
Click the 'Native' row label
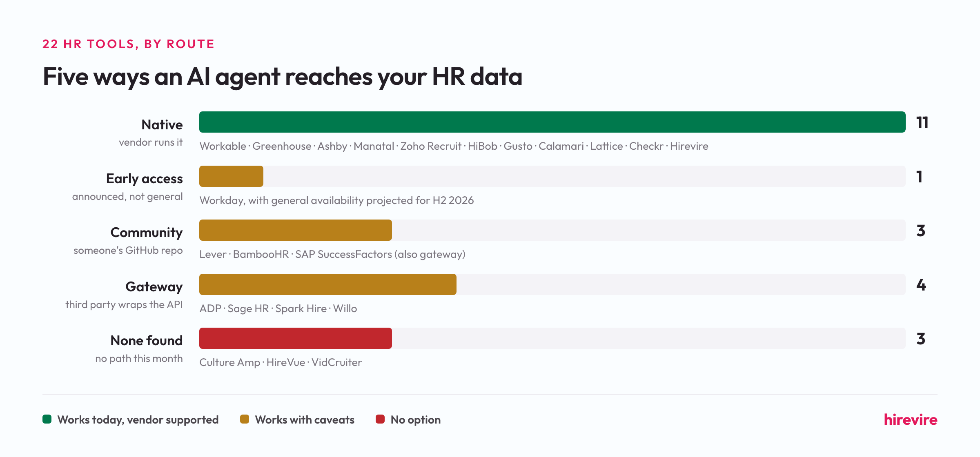click(x=162, y=124)
